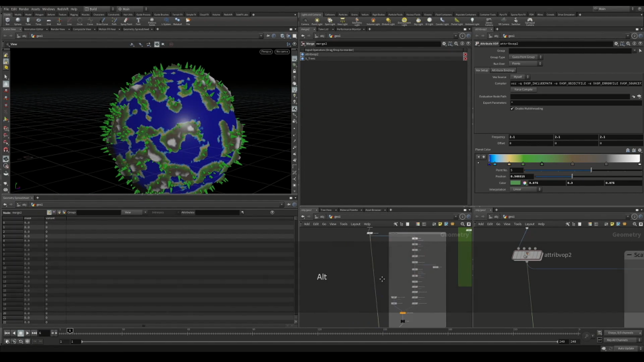Select the Grid shelf tool
The image size is (644, 362).
[48, 21]
